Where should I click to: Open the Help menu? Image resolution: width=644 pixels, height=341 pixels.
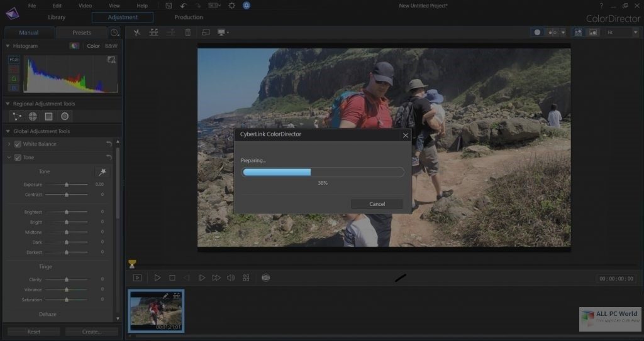tap(142, 6)
